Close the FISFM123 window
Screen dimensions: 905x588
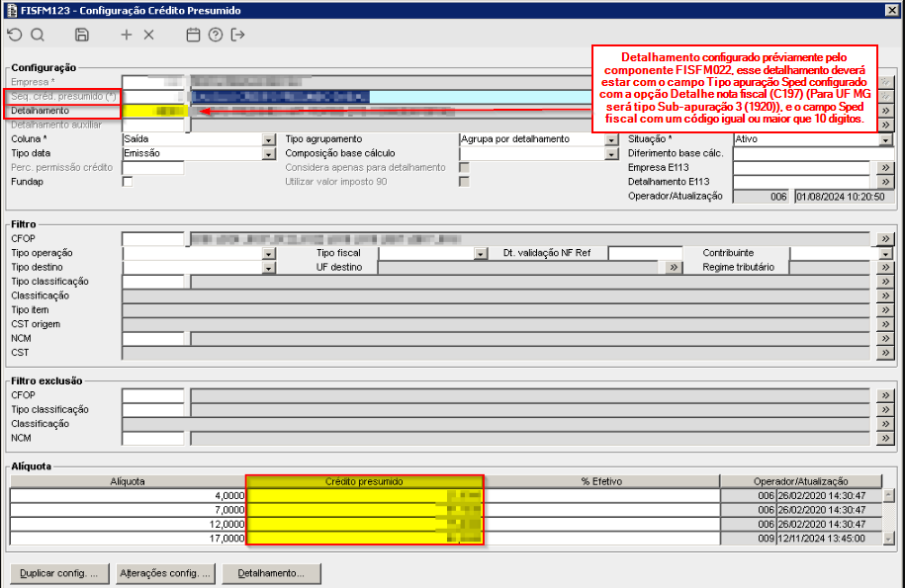891,10
